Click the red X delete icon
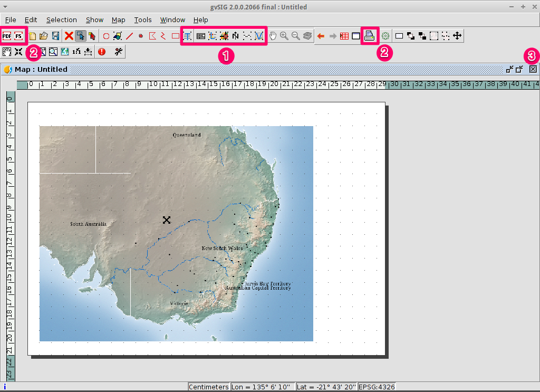This screenshot has height=392, width=540. pyautogui.click(x=69, y=36)
